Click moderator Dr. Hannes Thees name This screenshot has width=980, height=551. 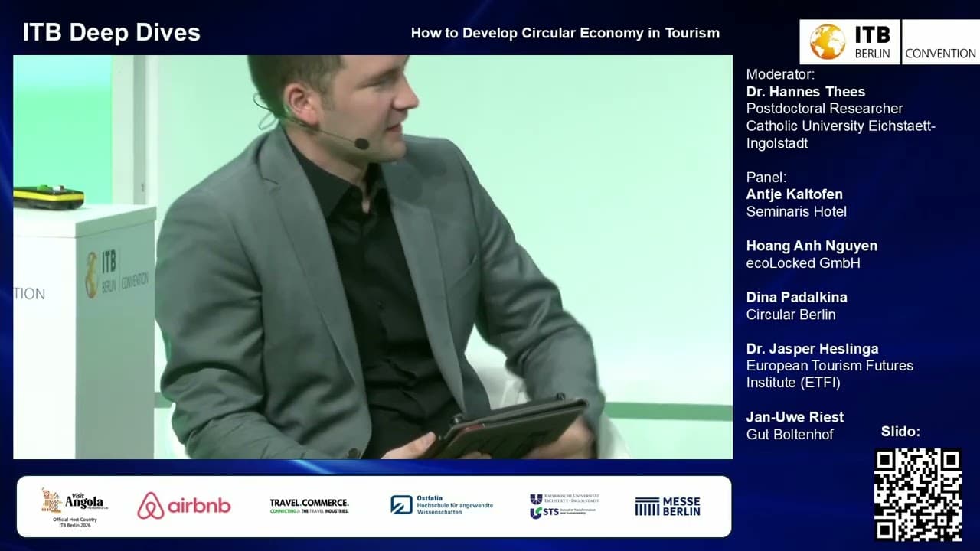(805, 91)
